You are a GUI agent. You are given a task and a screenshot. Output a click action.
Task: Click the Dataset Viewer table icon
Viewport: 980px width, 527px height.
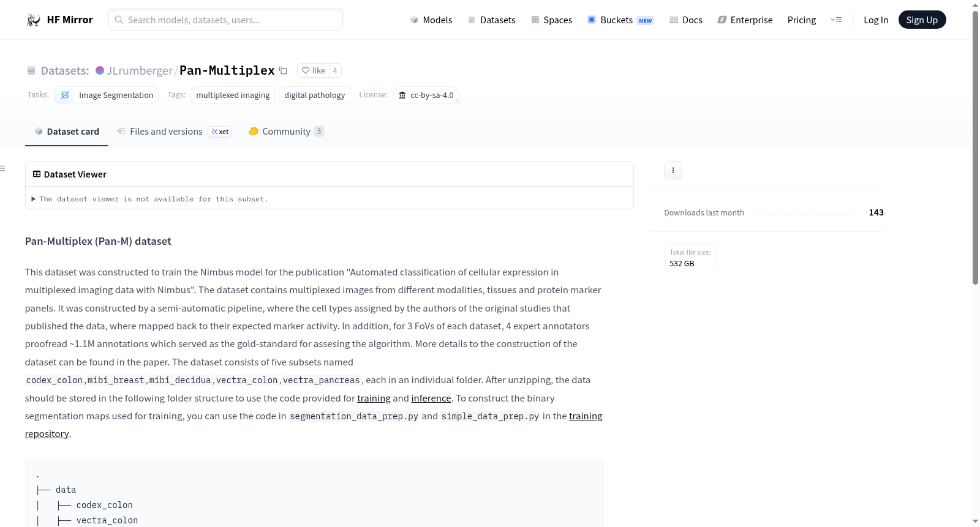point(37,174)
